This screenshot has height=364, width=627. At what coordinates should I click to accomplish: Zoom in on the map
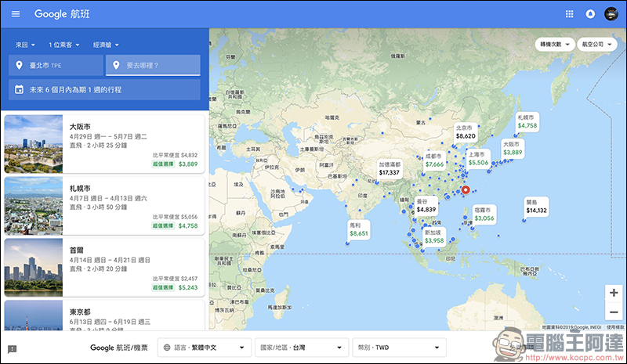[614, 293]
